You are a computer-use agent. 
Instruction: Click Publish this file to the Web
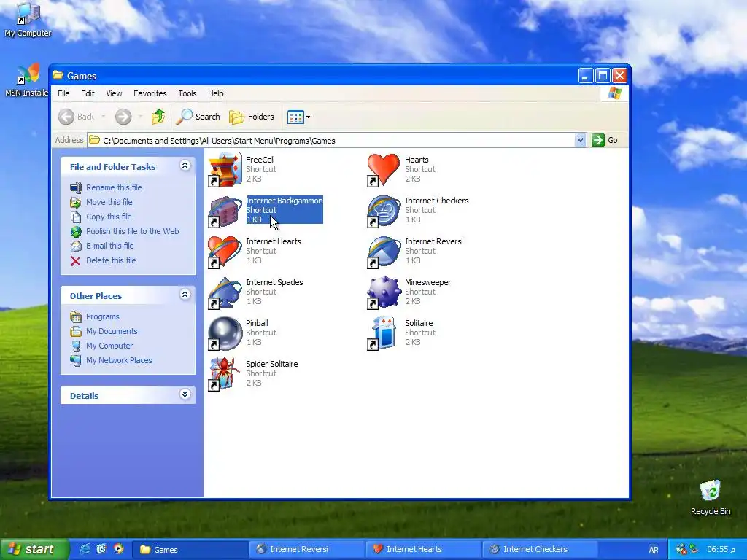[x=133, y=231]
